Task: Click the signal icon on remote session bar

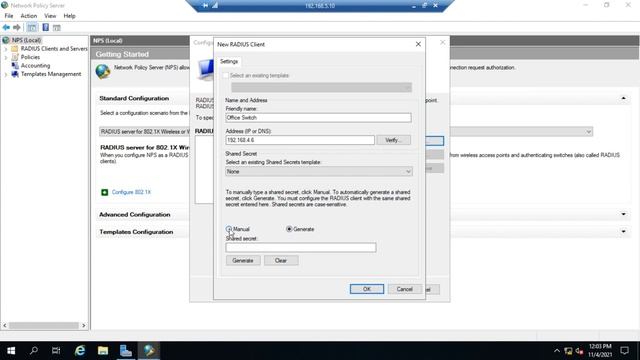Action: 215,5
